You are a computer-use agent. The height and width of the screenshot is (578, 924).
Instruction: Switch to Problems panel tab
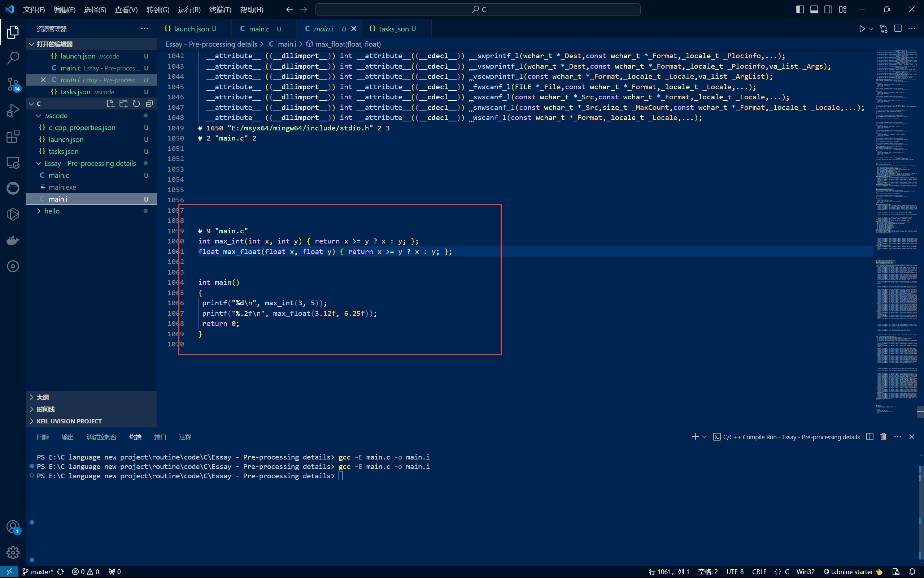point(43,437)
